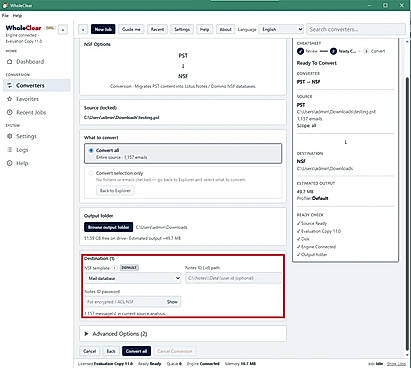
Task: Click the output folder path next to Browse
Action: point(161,227)
